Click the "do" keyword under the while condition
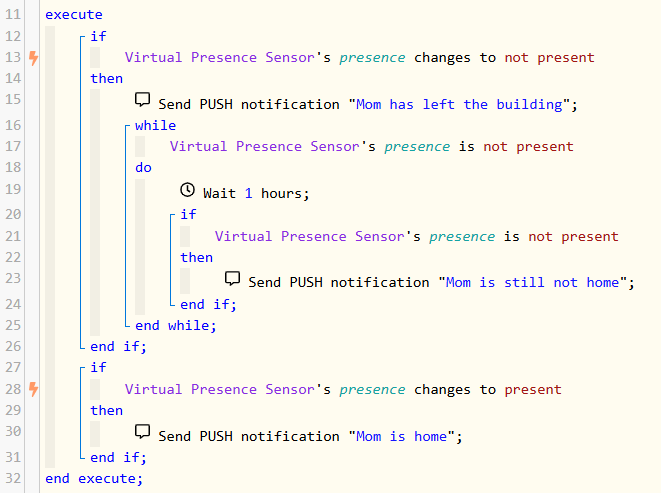The image size is (661, 493). 144,168
